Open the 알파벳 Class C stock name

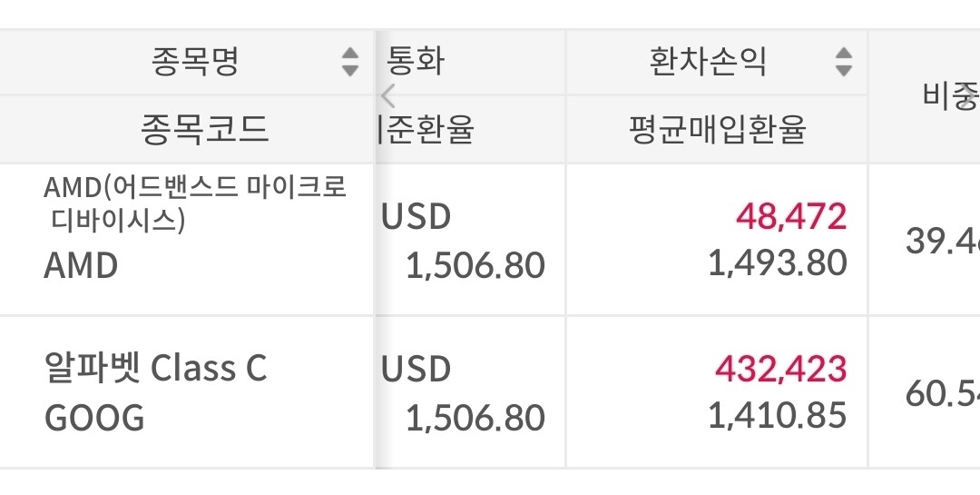(156, 369)
